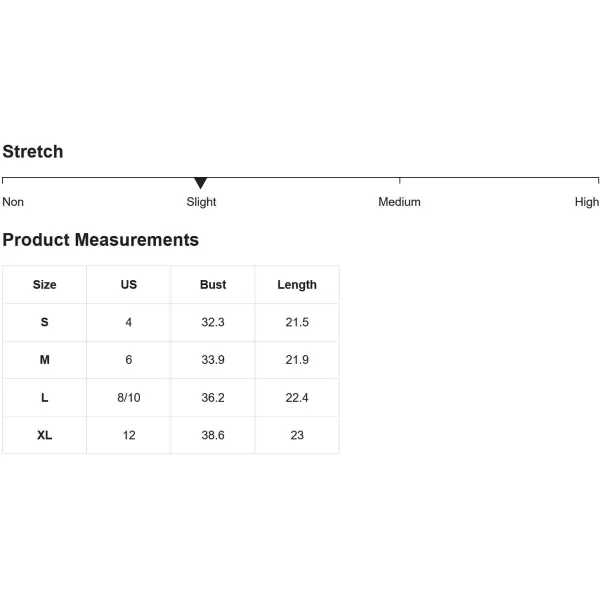The height and width of the screenshot is (600, 600).
Task: Click the Non stretch label
Action: (x=13, y=202)
